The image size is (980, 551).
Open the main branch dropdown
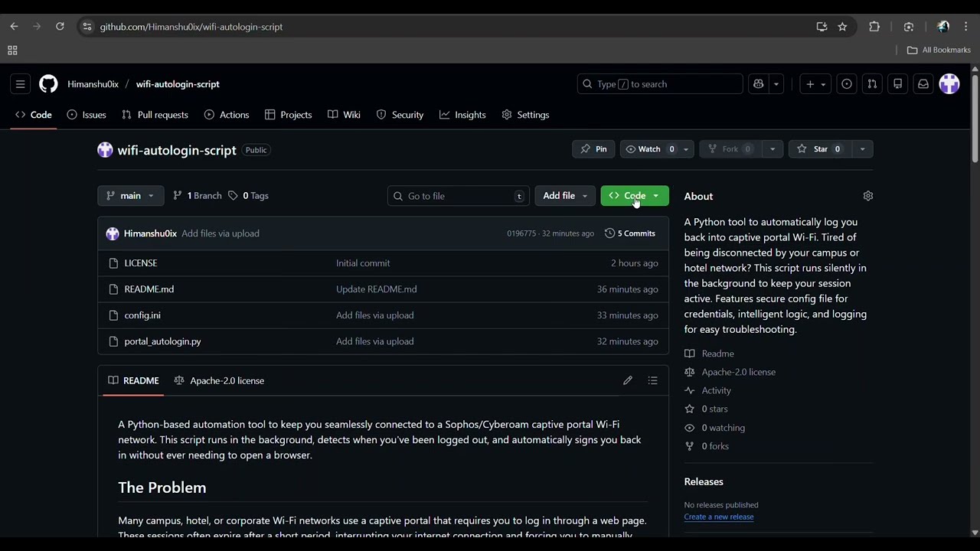[130, 196]
